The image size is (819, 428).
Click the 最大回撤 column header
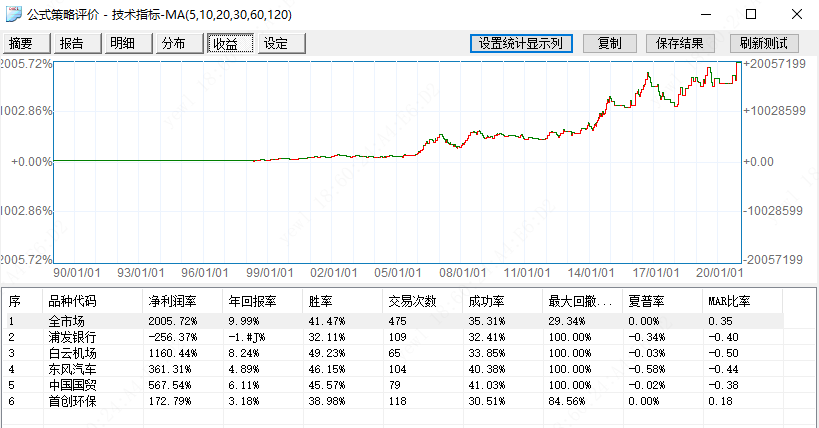[x=582, y=301]
